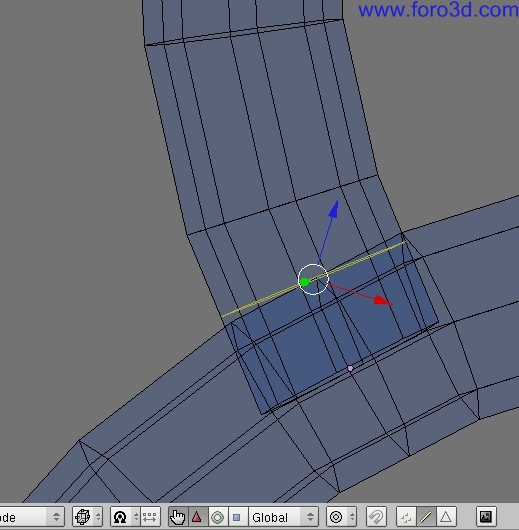The image size is (519, 530).
Task: Switch to vertex select mode
Action: (x=406, y=517)
